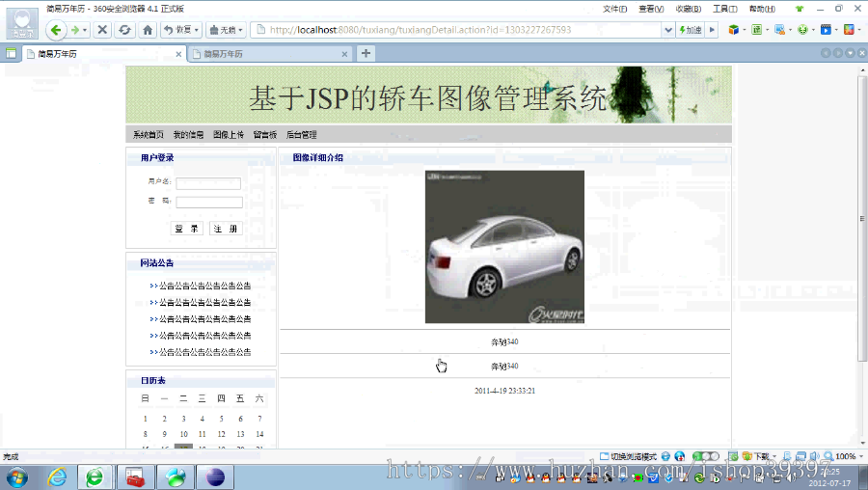Click the globe with red cross status icon
The height and width of the screenshot is (490, 868).
[x=680, y=456]
